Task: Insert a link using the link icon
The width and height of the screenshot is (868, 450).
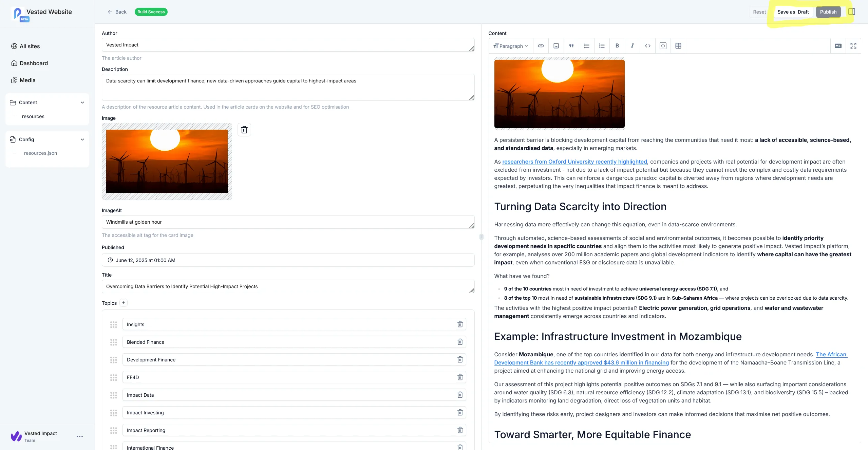Action: [x=541, y=46]
